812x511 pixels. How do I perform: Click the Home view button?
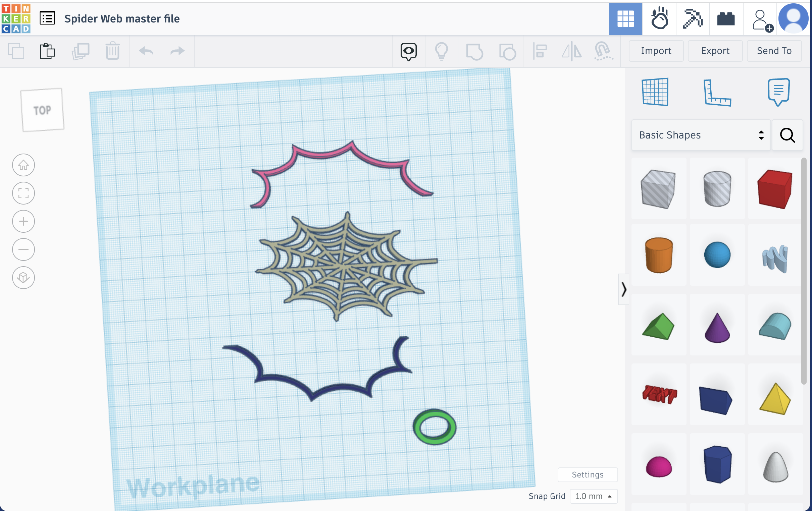(x=23, y=165)
